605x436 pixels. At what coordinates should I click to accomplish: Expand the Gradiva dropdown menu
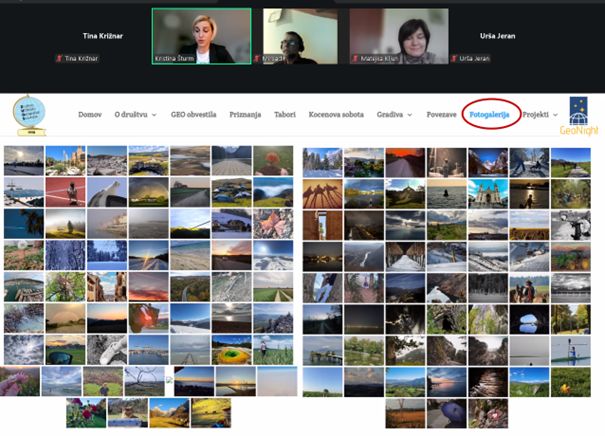point(394,115)
